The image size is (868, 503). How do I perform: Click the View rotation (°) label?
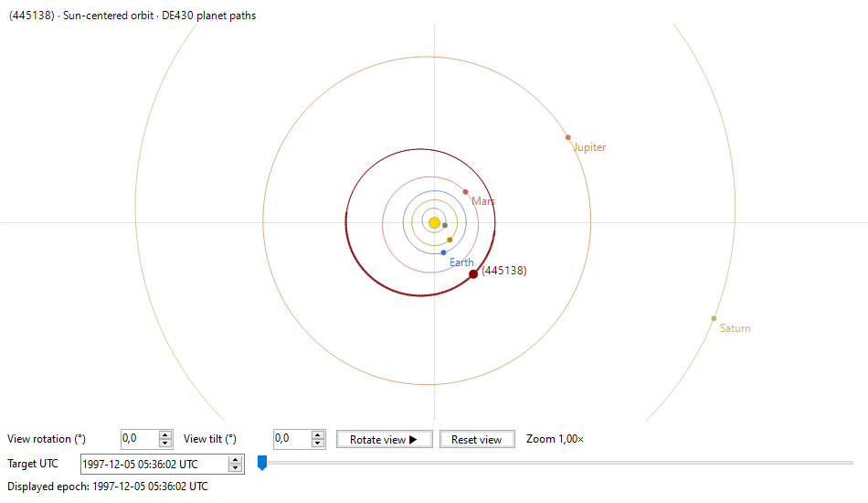47,439
